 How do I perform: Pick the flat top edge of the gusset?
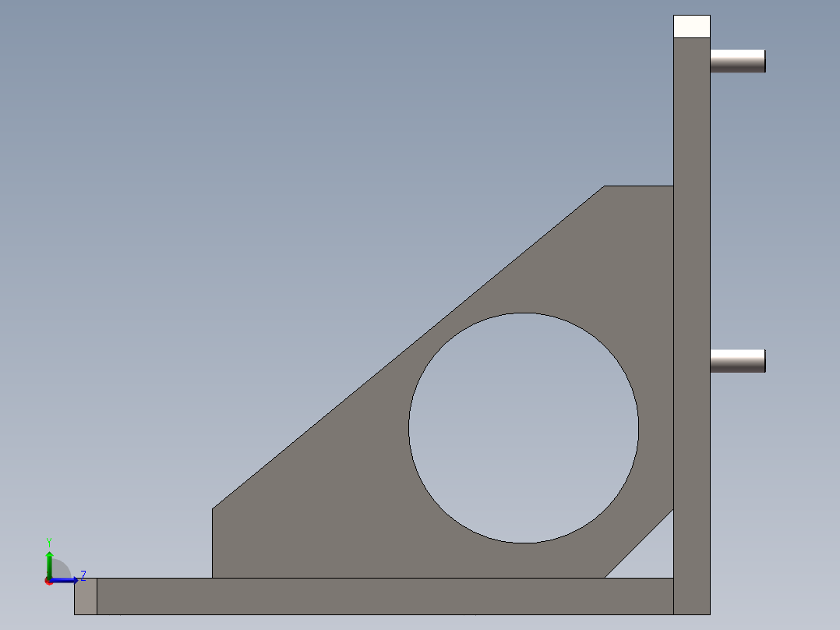tap(639, 186)
